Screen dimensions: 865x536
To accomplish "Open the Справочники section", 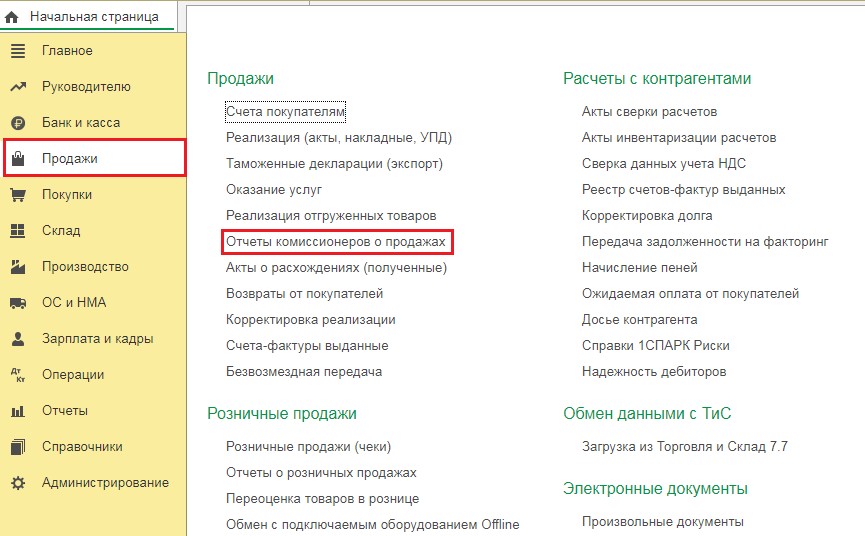I will (x=94, y=447).
